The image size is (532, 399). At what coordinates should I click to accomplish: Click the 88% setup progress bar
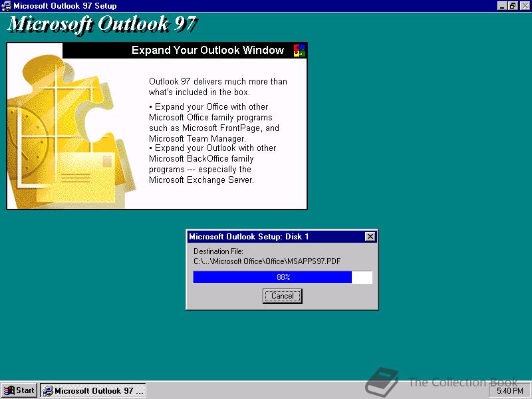282,277
